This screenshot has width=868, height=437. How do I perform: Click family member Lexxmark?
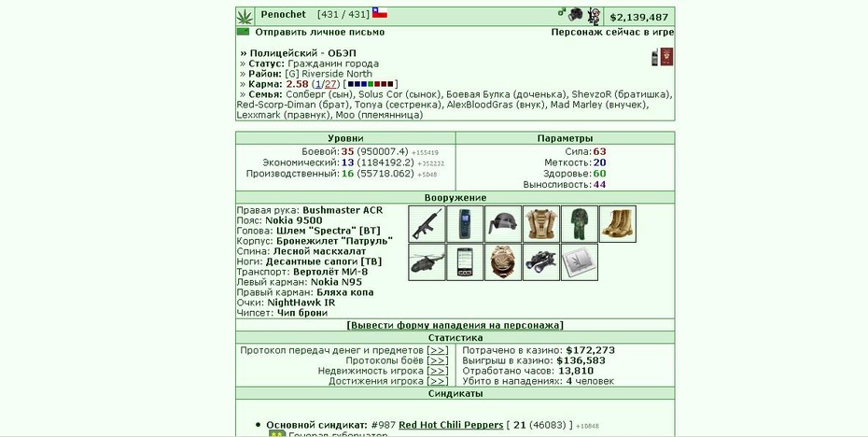coord(259,115)
